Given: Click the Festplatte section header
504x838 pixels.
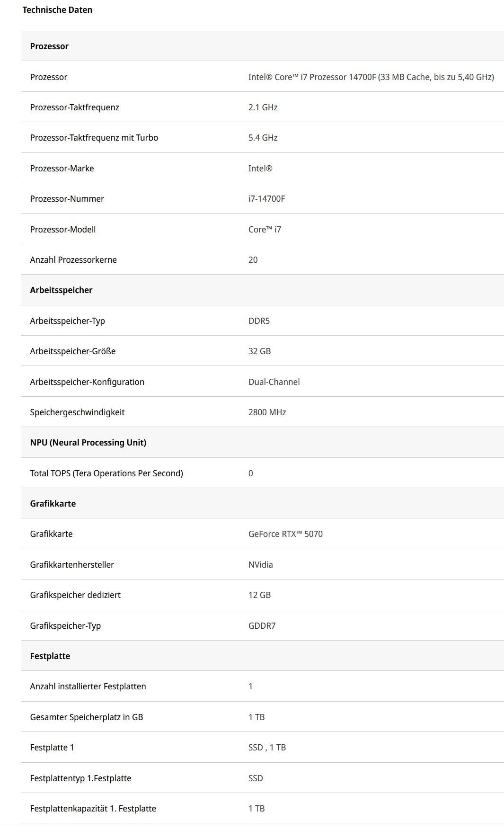Looking at the screenshot, I should click(50, 656).
